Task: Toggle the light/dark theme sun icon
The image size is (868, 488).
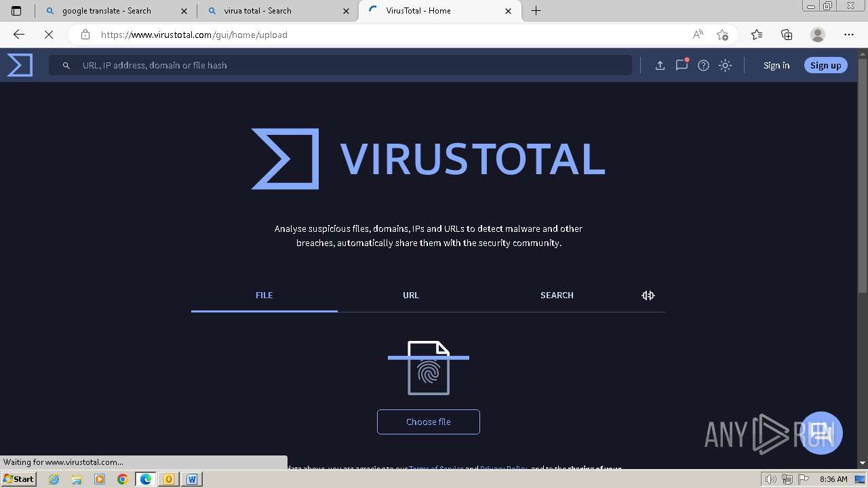Action: 725,65
